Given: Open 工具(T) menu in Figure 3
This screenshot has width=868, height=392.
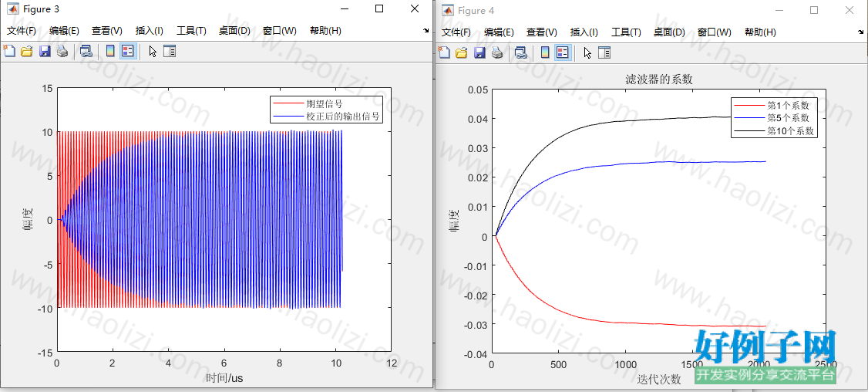Looking at the screenshot, I should pos(191,31).
